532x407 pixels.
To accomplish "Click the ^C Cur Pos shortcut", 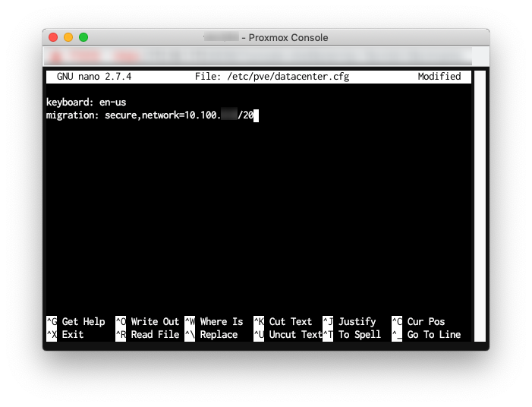I will tap(418, 321).
